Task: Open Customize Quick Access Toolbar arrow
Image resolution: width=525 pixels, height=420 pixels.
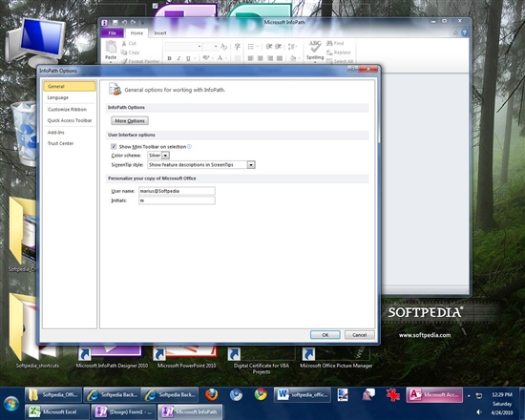Action: coord(142,23)
